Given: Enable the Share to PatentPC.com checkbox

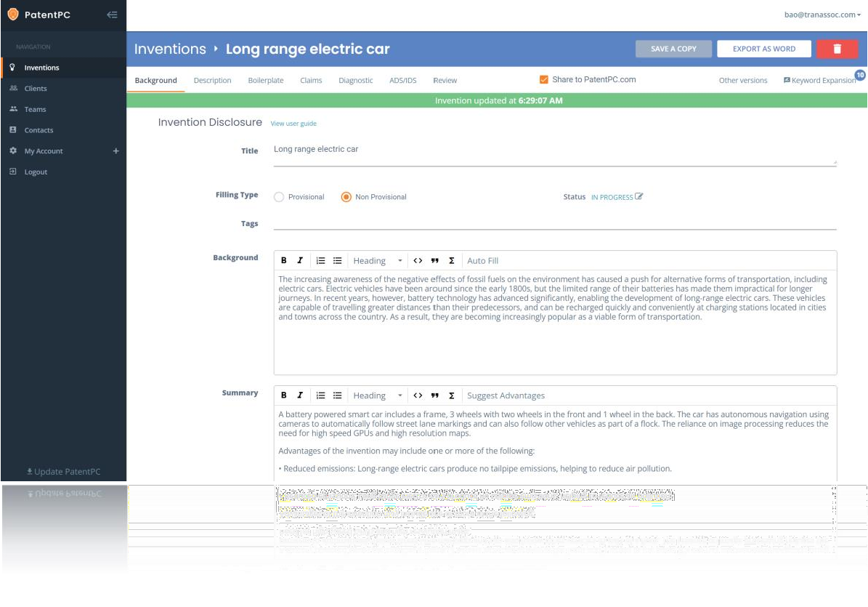Looking at the screenshot, I should [x=544, y=80].
